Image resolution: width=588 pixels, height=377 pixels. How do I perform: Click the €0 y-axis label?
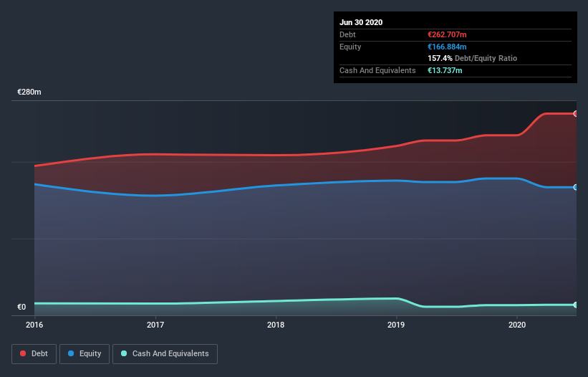point(21,307)
